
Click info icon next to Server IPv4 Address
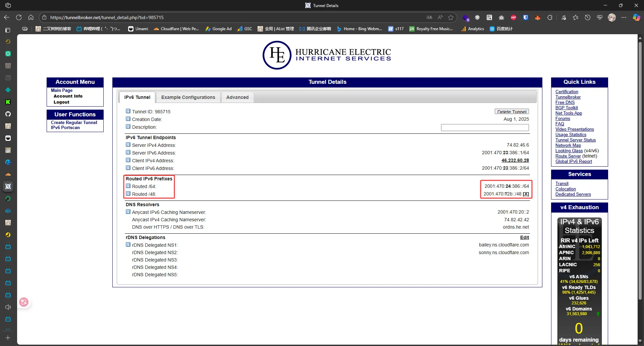coord(128,145)
